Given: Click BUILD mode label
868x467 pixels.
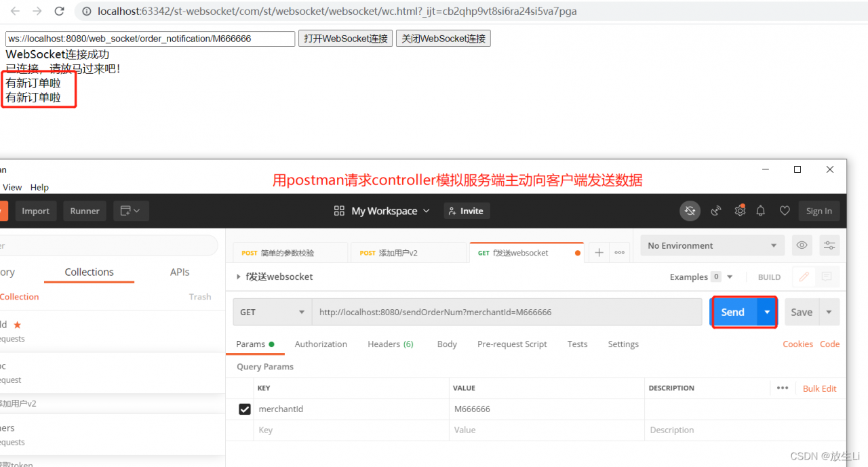Looking at the screenshot, I should [x=769, y=277].
